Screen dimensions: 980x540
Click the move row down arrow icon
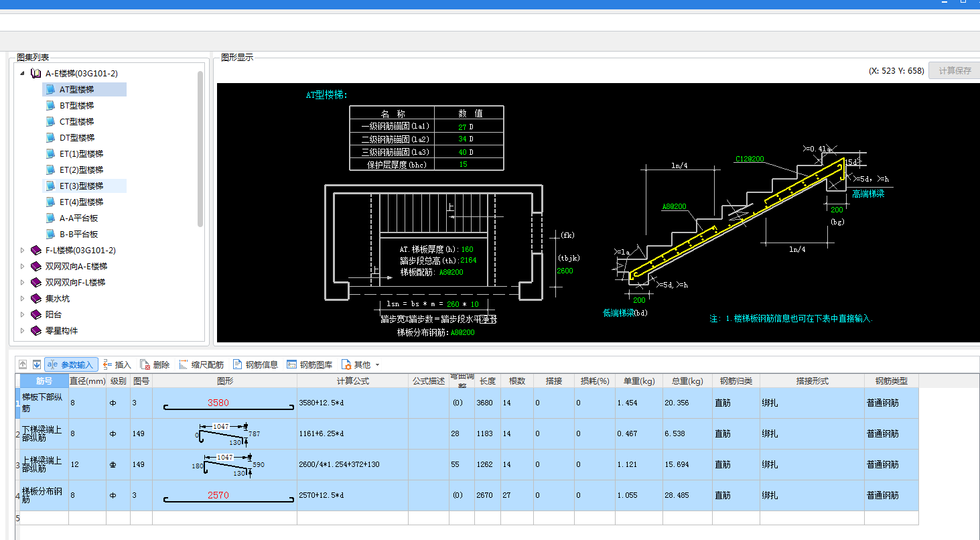[37, 364]
